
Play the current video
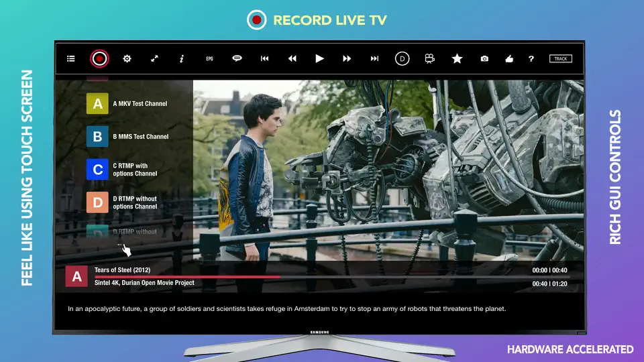319,59
